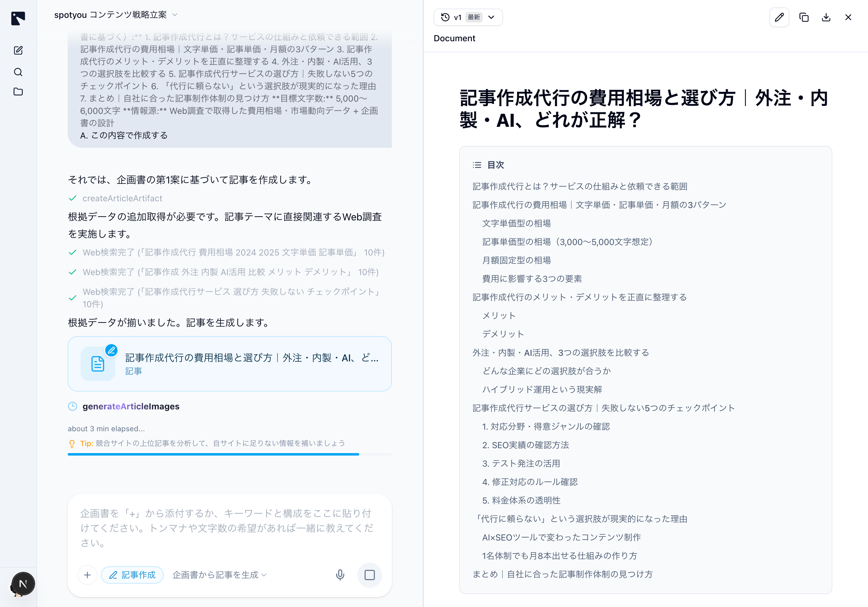Go to 費用に影響する3つの要素 section

pyautogui.click(x=532, y=279)
